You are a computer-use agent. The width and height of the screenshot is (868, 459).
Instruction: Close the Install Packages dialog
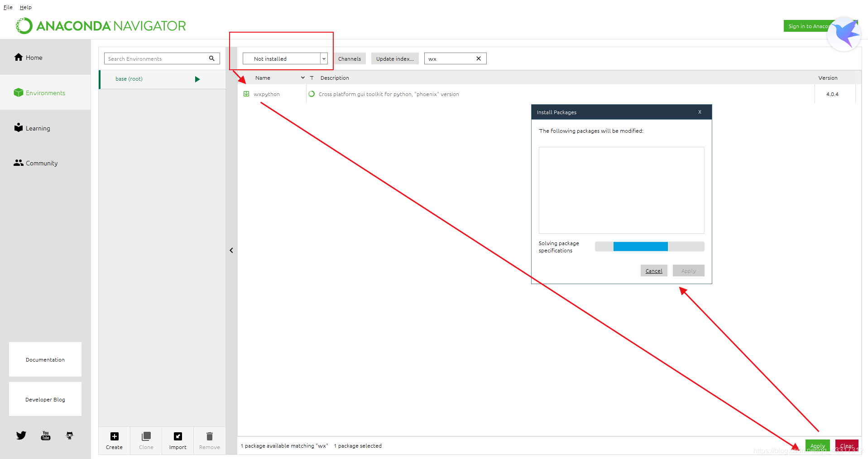coord(700,112)
